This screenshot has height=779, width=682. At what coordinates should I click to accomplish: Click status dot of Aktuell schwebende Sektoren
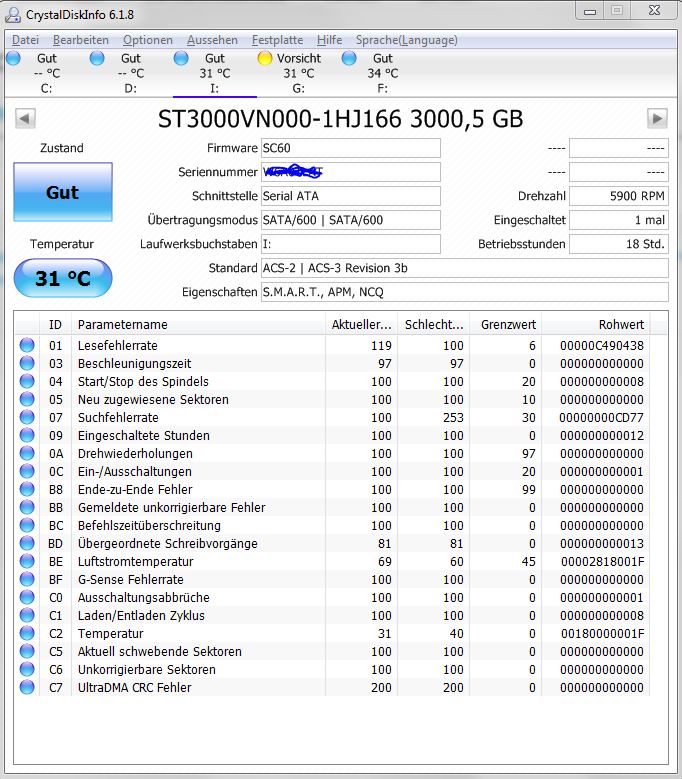tap(27, 651)
